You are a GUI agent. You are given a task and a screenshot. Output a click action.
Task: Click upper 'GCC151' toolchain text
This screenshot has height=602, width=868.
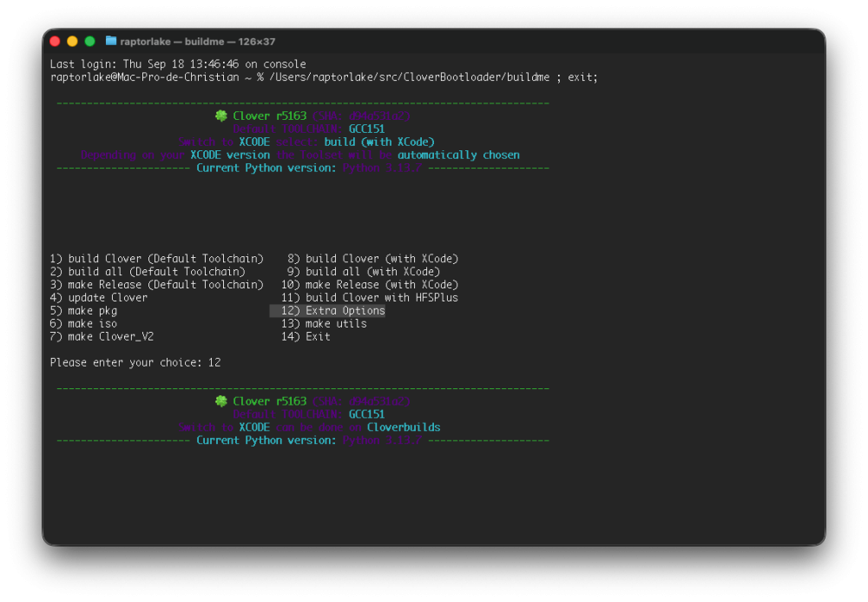click(x=366, y=129)
